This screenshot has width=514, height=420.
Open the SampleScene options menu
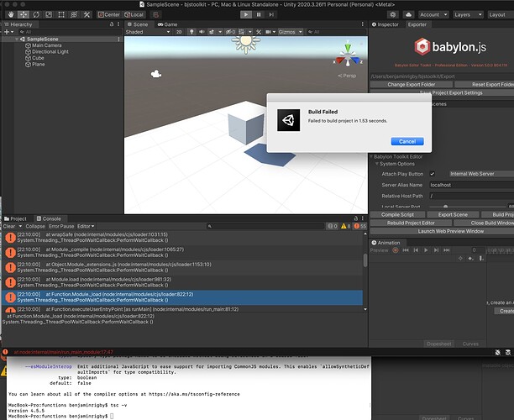pos(118,39)
